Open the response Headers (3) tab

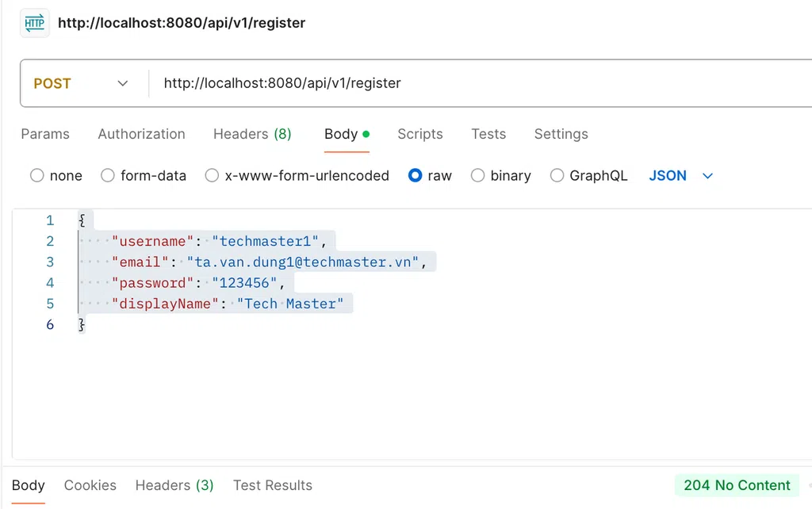[174, 486]
